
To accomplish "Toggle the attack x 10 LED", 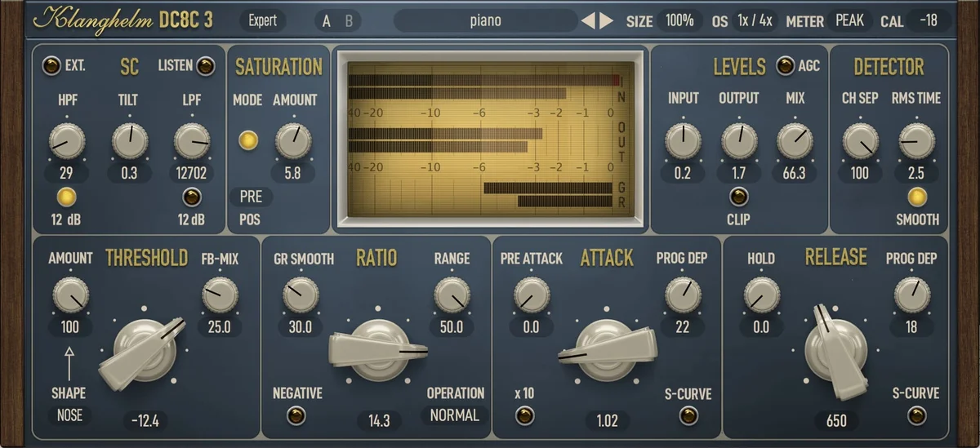I will [523, 416].
